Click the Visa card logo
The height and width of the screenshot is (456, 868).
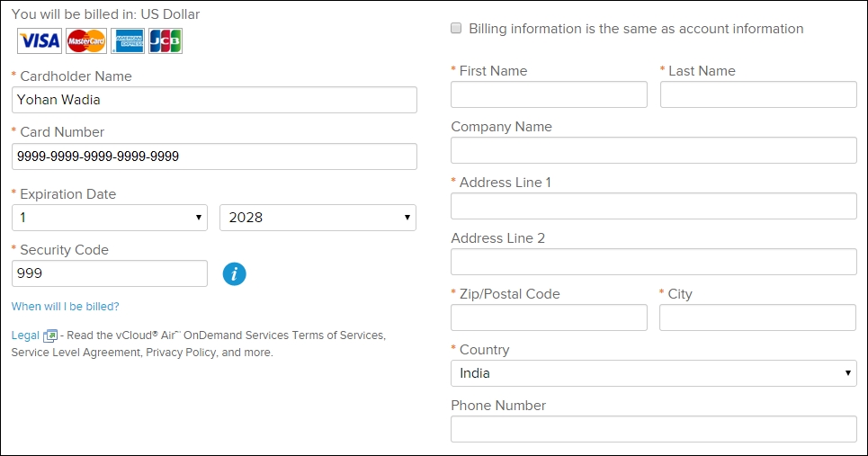[x=39, y=40]
